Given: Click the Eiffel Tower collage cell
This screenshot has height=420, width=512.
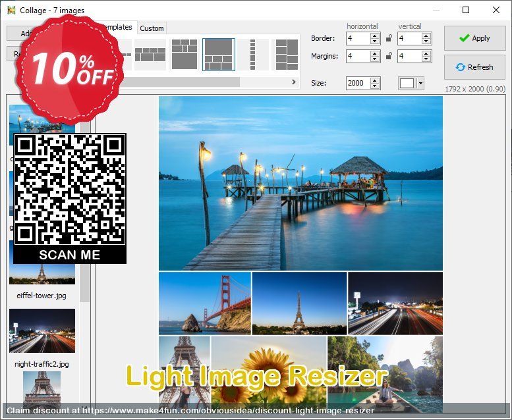Looking at the screenshot, I should [299, 303].
